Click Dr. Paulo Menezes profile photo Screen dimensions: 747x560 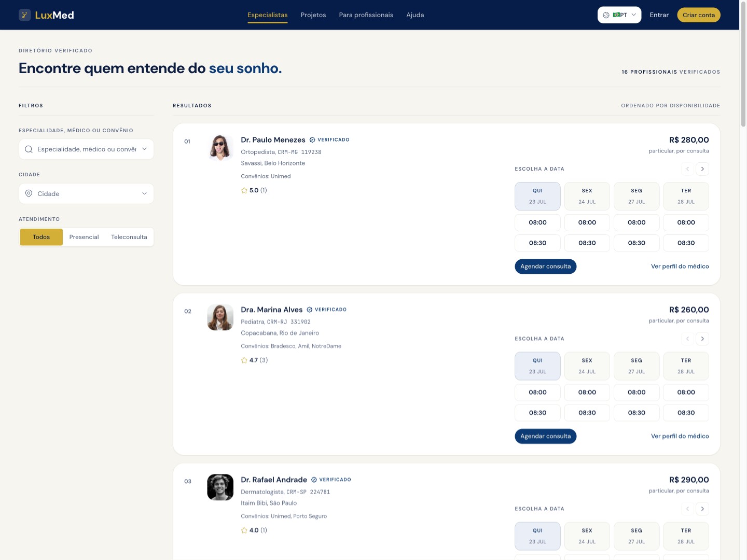[x=220, y=148]
